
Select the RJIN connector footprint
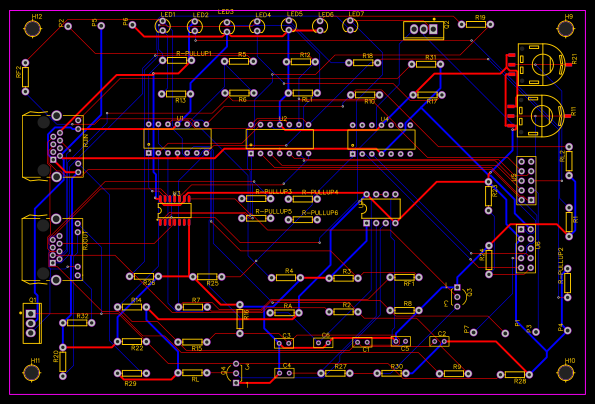53,146
